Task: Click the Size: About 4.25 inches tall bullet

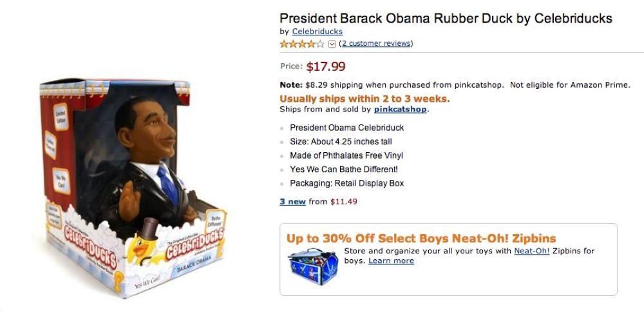Action: click(x=341, y=141)
